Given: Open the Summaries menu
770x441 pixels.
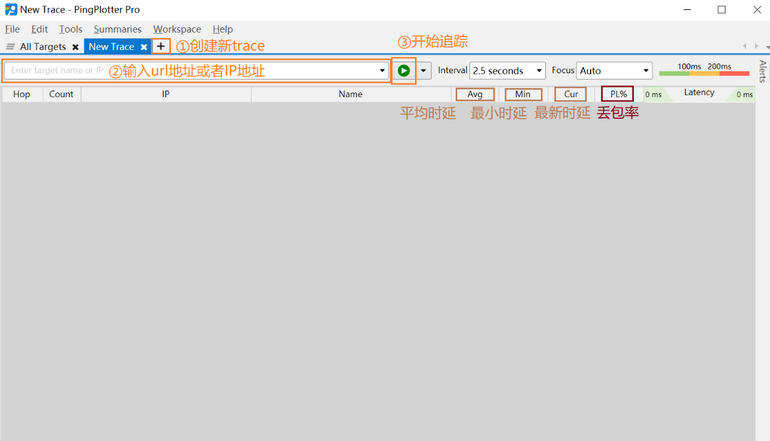Looking at the screenshot, I should [x=117, y=29].
